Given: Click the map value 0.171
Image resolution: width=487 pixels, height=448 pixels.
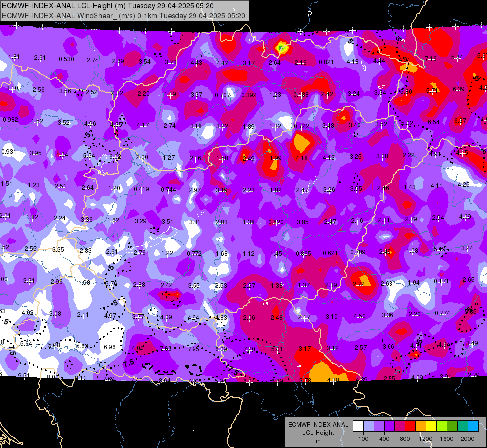Looking at the screenshot, I should point(441,281).
